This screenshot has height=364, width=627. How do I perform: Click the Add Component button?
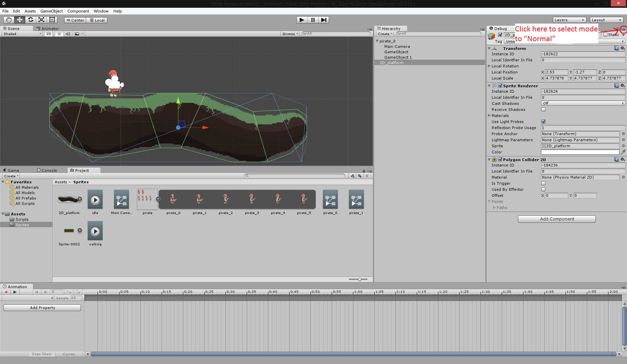556,219
